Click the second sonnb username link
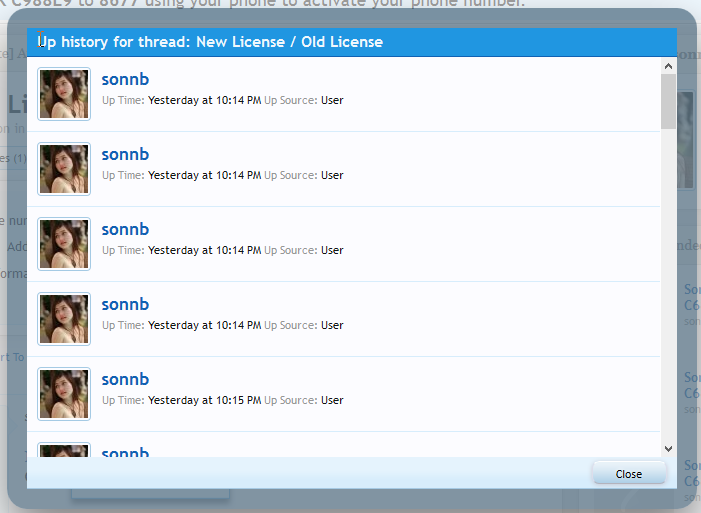This screenshot has height=513, width=701. [125, 154]
